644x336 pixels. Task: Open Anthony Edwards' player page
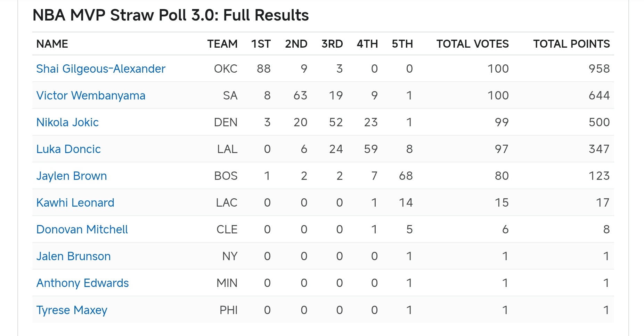click(82, 283)
